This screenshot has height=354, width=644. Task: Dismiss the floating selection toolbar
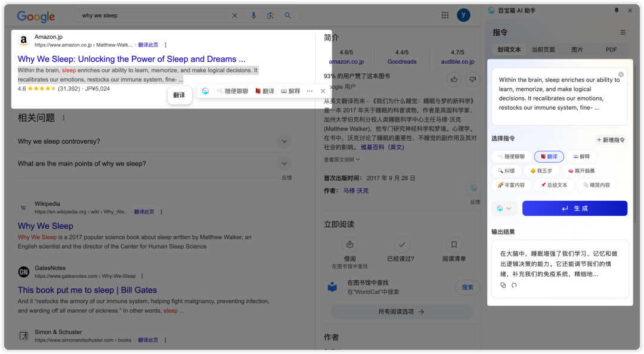[x=323, y=91]
